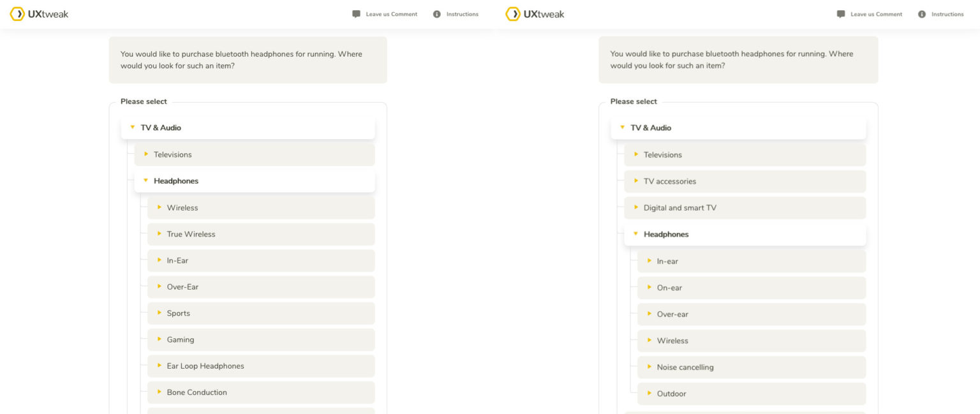This screenshot has width=980, height=414.
Task: Click the comment bubble icon in the left header
Action: pyautogui.click(x=356, y=14)
